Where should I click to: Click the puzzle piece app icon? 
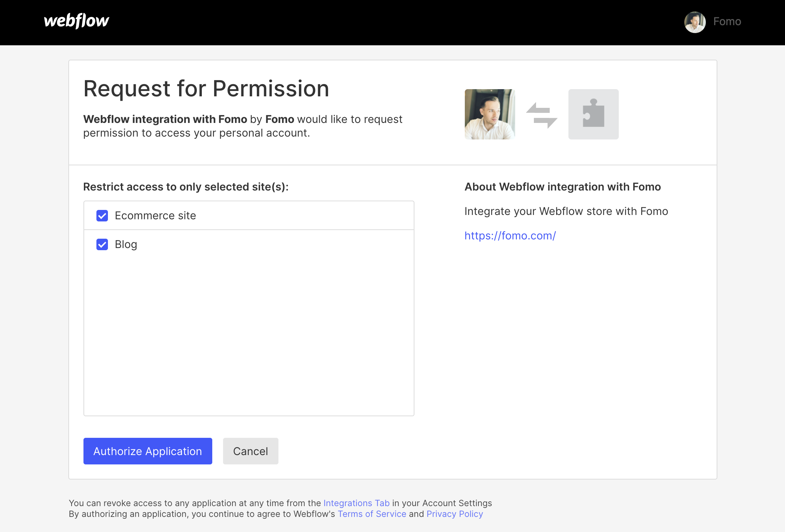[x=593, y=114]
